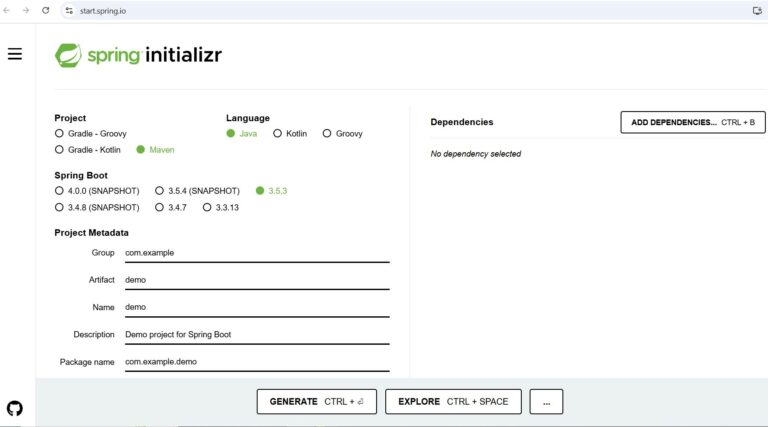Screen dimensions: 768x427
Task: Click the browser forward arrow
Action: (x=26, y=10)
